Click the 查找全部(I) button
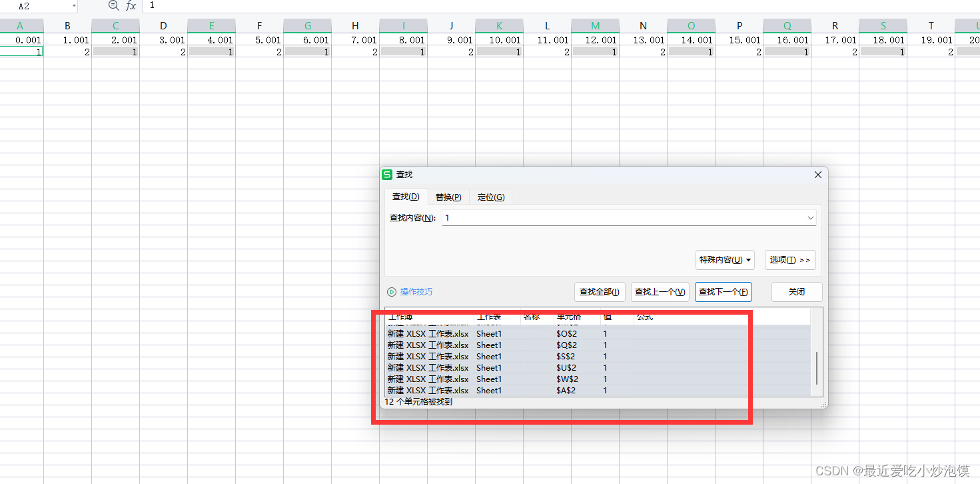980x484 pixels. [599, 292]
